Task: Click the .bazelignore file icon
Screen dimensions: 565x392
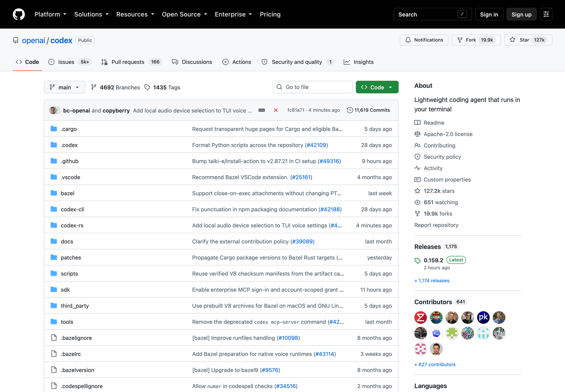Action: [54, 338]
